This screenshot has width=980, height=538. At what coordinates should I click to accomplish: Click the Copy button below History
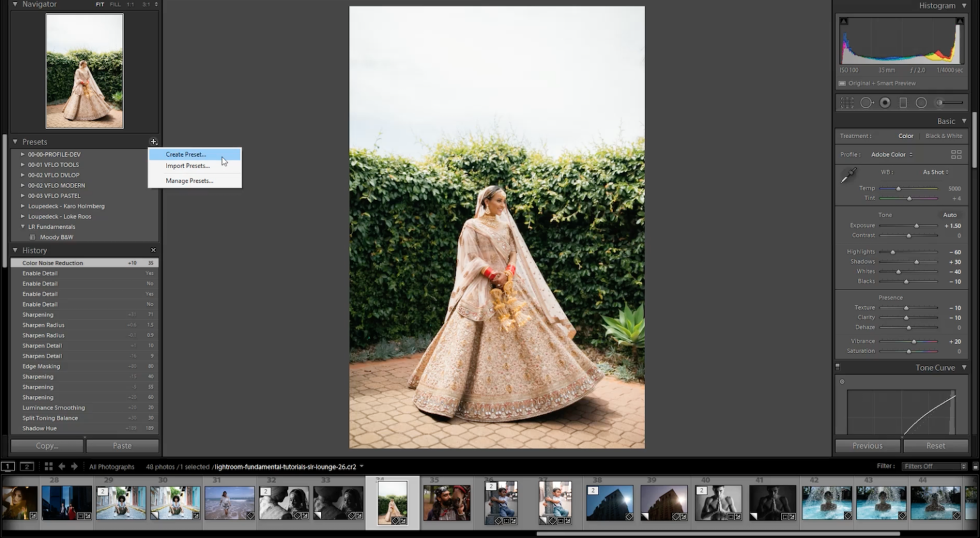click(45, 446)
